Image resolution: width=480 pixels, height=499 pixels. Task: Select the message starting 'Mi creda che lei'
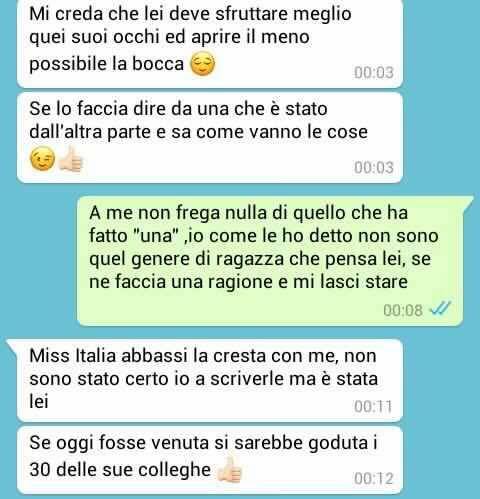[210, 42]
